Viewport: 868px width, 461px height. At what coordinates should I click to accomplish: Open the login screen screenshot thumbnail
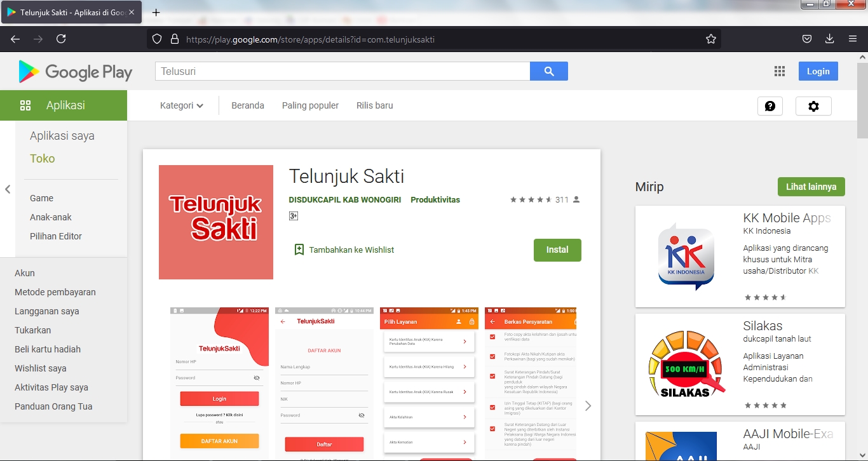click(x=219, y=384)
